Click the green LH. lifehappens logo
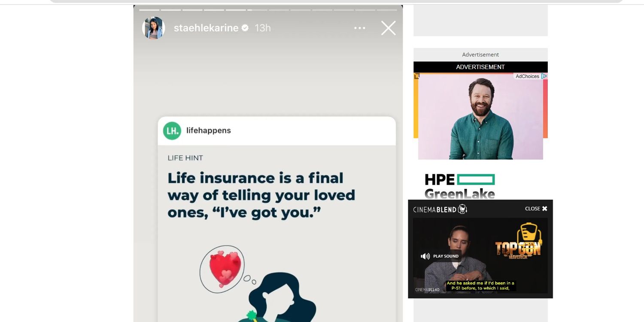644x322 pixels. 172,131
